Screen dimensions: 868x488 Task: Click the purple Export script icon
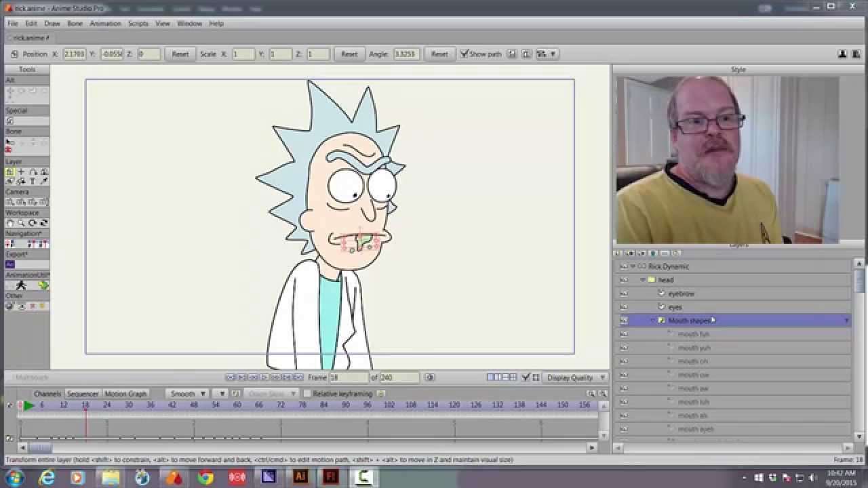(x=10, y=264)
